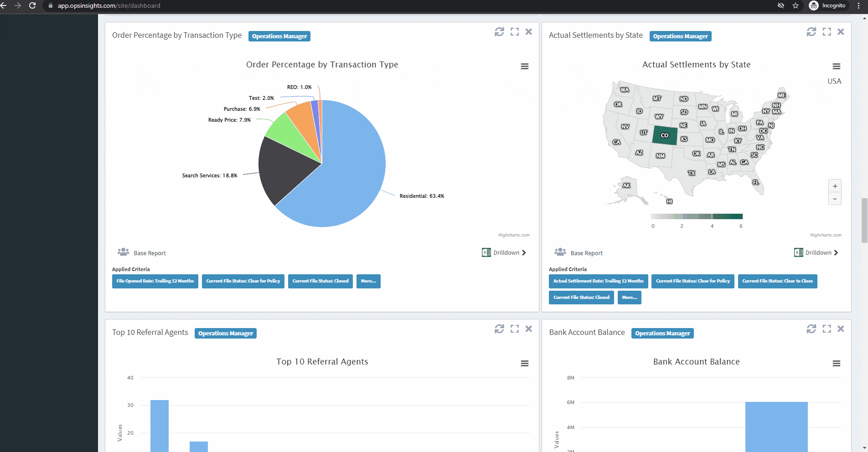Zoom in on the USA map

click(835, 186)
